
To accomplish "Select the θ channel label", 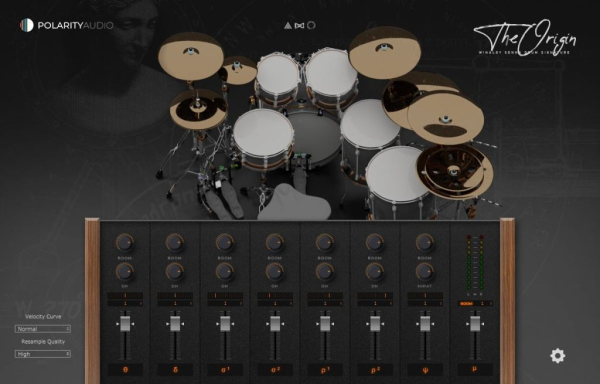I will pyautogui.click(x=125, y=369).
